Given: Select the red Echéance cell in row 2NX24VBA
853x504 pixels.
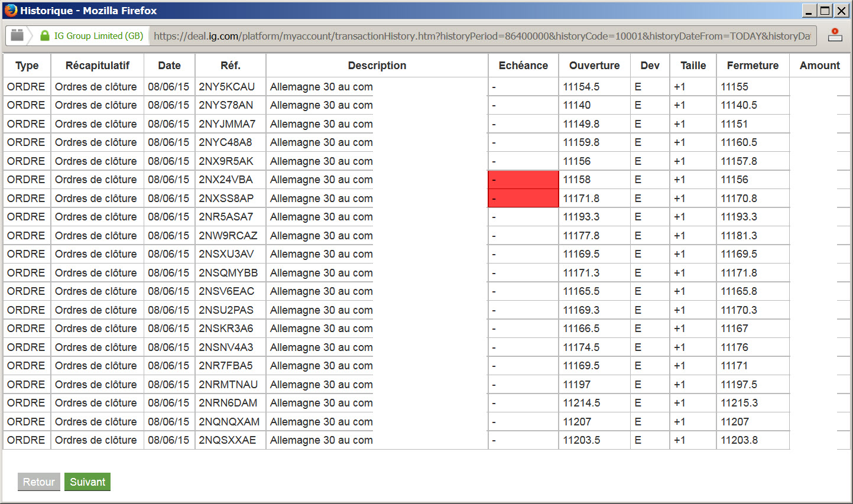Looking at the screenshot, I should (x=523, y=180).
